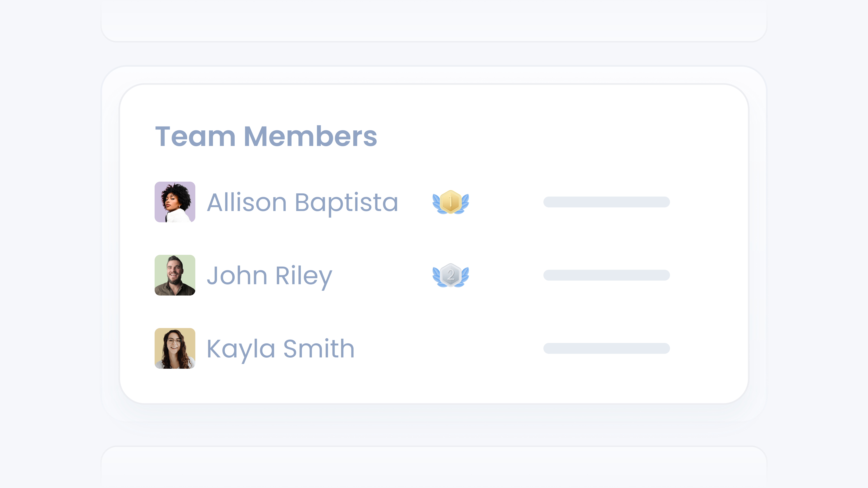The width and height of the screenshot is (868, 488).
Task: Click the gold number 1 medal badge
Action: (451, 202)
